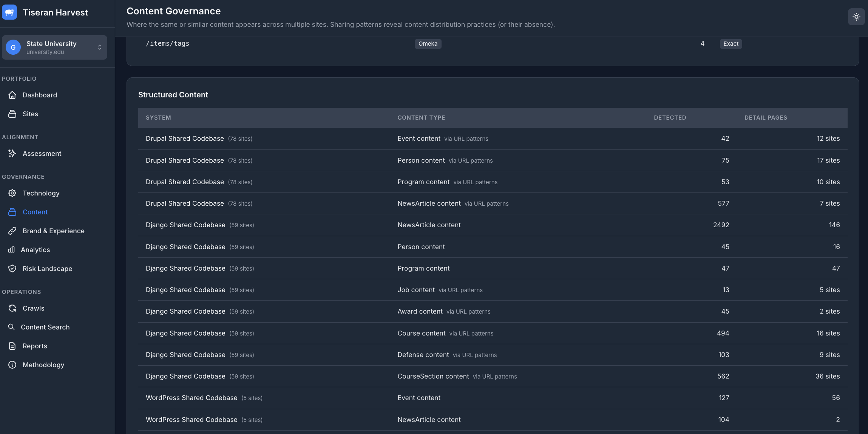The width and height of the screenshot is (868, 434).
Task: Click the Brand & Experience link
Action: tap(53, 231)
